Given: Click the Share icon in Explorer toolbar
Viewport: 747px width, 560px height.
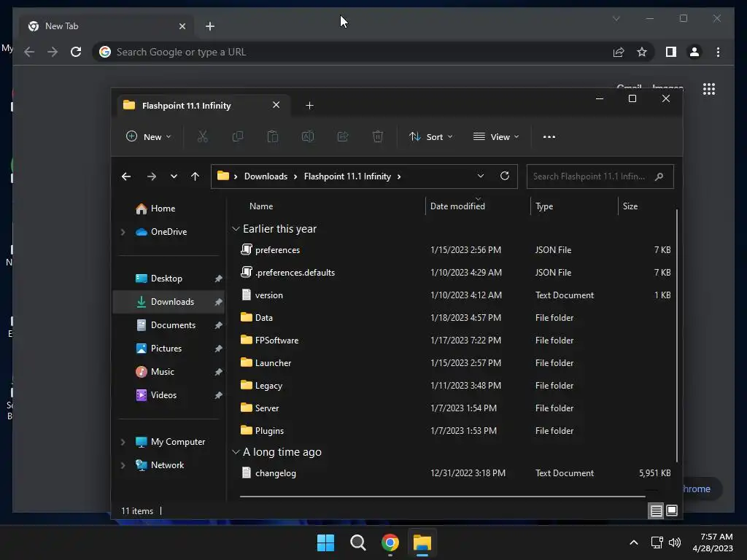Looking at the screenshot, I should click(343, 136).
